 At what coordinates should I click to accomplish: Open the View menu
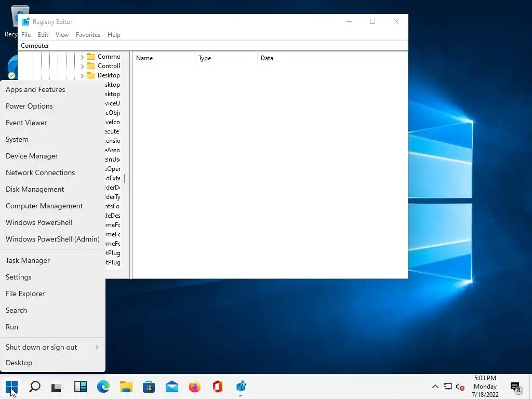(x=62, y=35)
